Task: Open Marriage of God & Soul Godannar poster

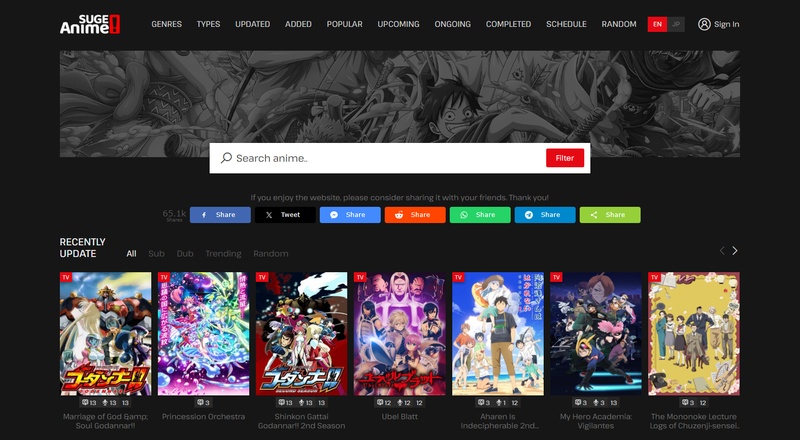Action: click(106, 333)
